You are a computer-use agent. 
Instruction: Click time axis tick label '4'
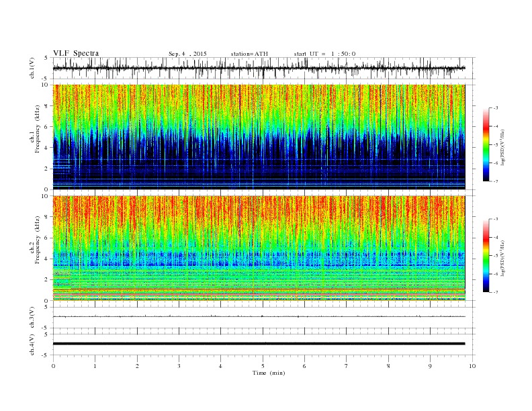[220, 366]
